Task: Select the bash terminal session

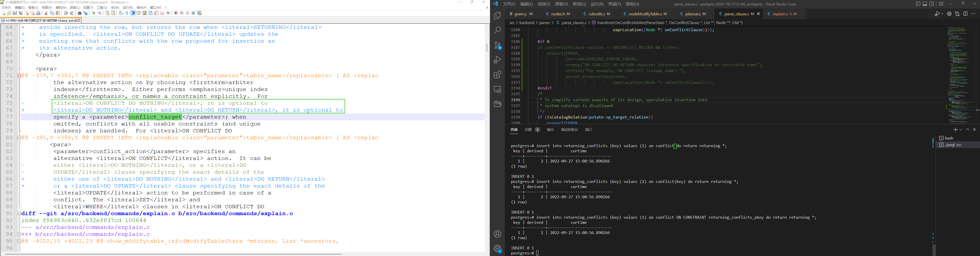Action: point(949,138)
